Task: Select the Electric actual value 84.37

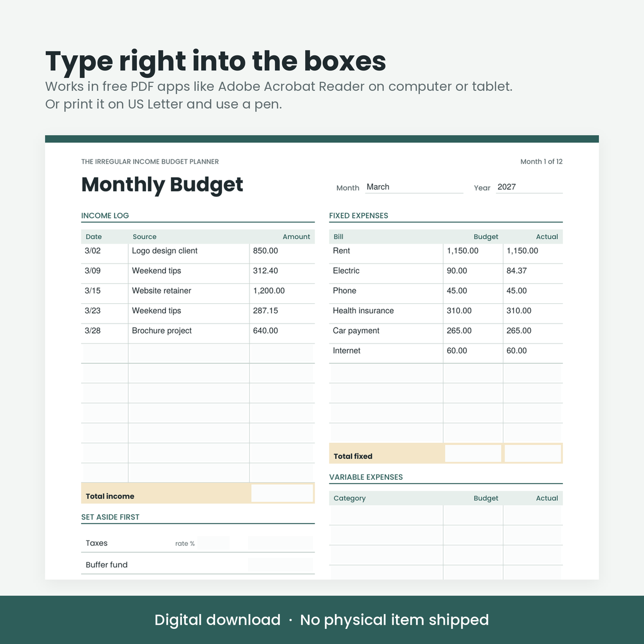Action: coord(533,273)
